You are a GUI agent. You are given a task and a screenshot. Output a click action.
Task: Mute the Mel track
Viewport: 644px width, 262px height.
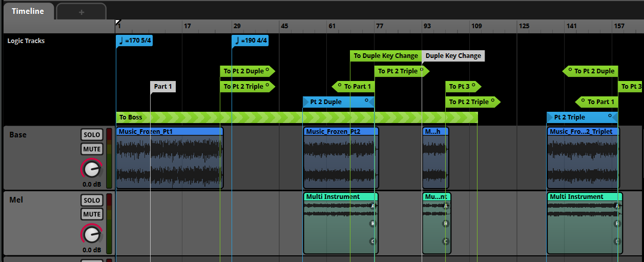point(92,214)
